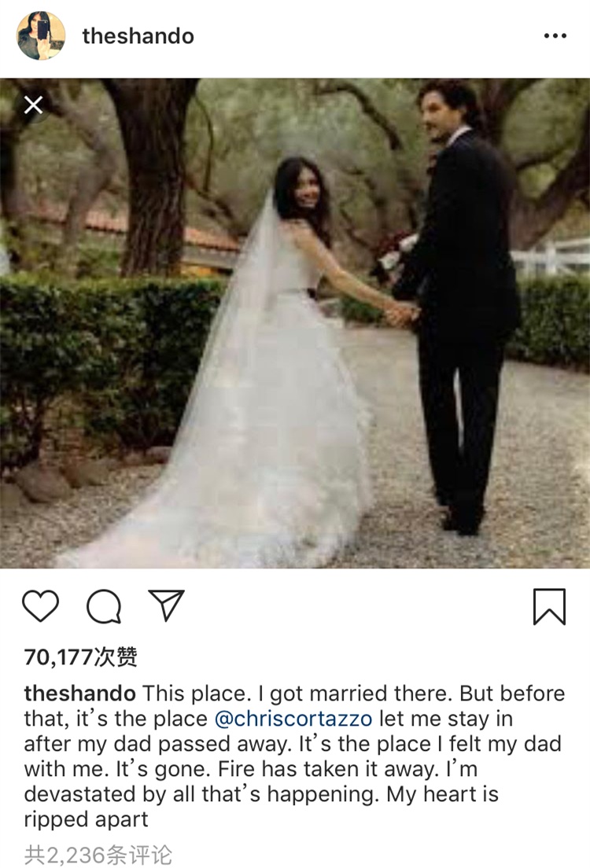Open comments via the speech bubble icon
Viewport: 590px width, 868px height.
tap(104, 607)
